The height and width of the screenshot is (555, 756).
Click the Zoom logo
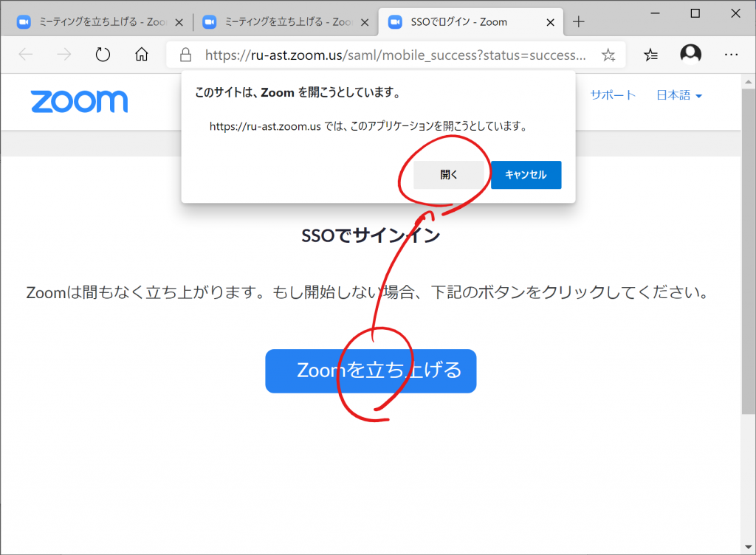[80, 101]
